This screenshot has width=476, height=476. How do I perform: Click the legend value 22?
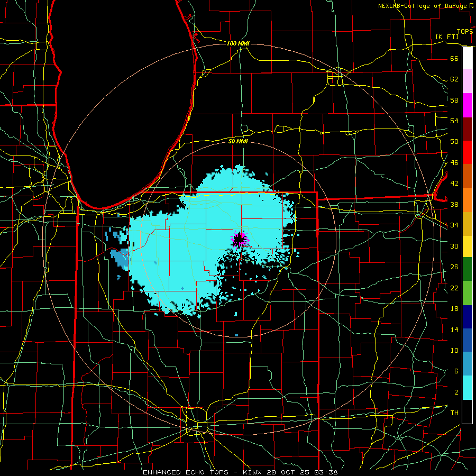[454, 288]
